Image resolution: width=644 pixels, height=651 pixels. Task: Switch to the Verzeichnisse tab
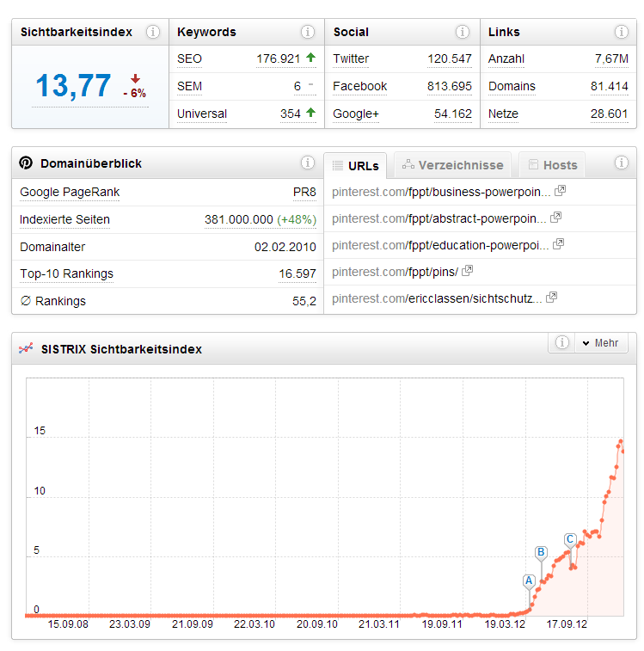tap(452, 165)
